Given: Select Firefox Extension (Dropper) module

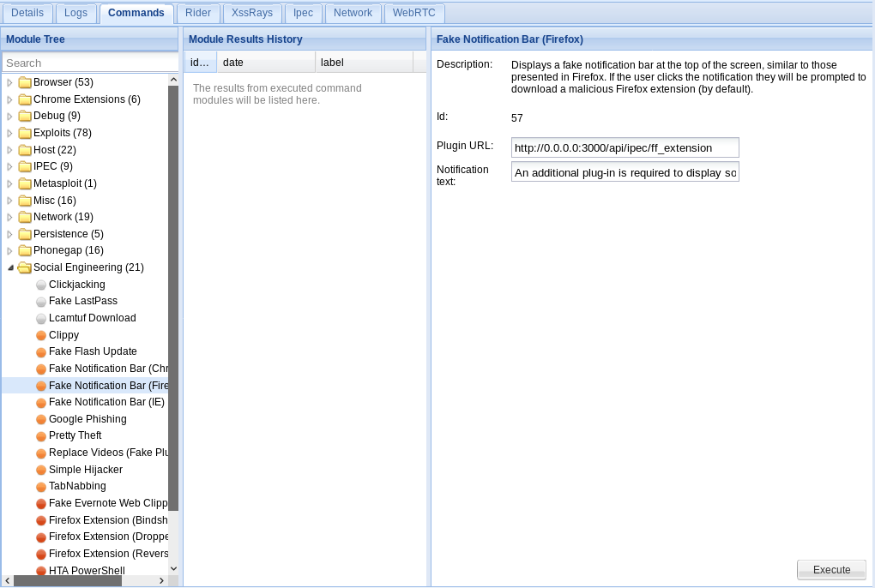Looking at the screenshot, I should coord(108,537).
